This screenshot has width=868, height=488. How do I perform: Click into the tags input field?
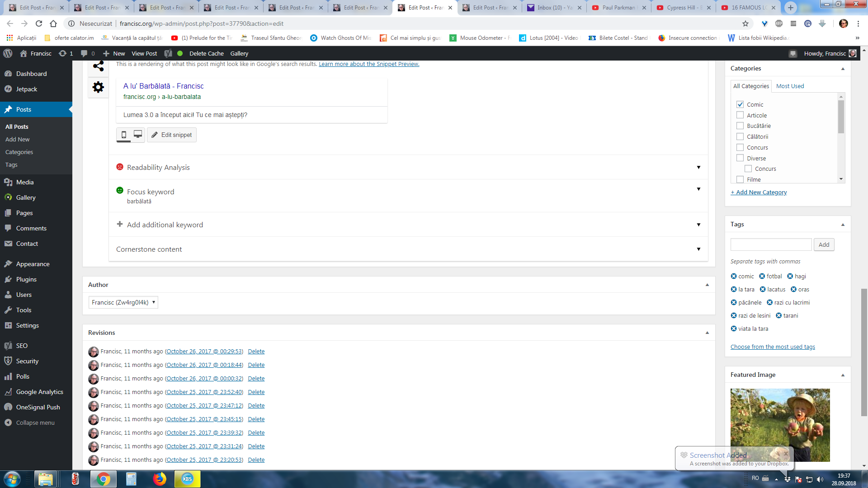click(771, 244)
